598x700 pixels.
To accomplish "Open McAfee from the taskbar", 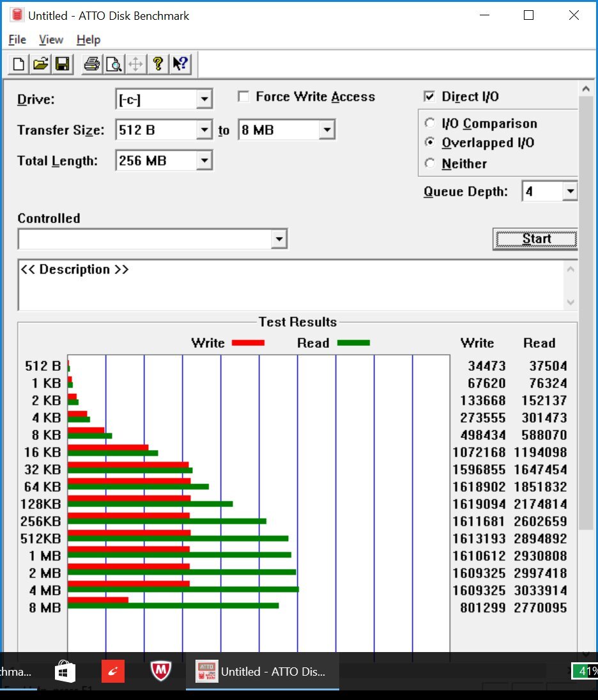I will point(160,671).
